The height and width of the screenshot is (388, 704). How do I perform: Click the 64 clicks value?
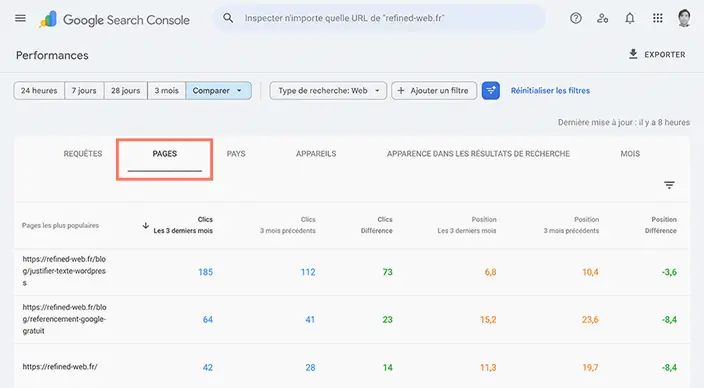[207, 319]
